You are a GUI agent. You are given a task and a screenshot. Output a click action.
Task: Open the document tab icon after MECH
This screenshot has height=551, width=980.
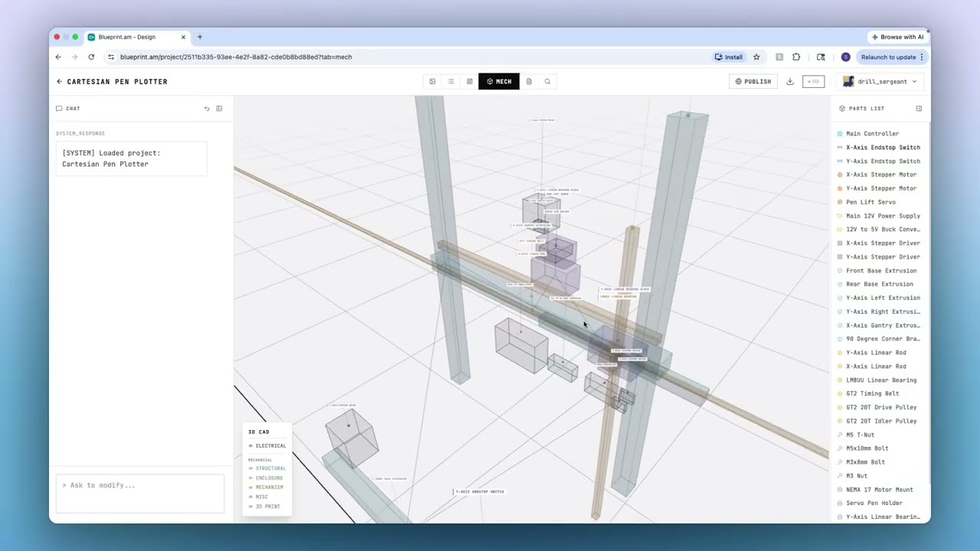pyautogui.click(x=529, y=81)
